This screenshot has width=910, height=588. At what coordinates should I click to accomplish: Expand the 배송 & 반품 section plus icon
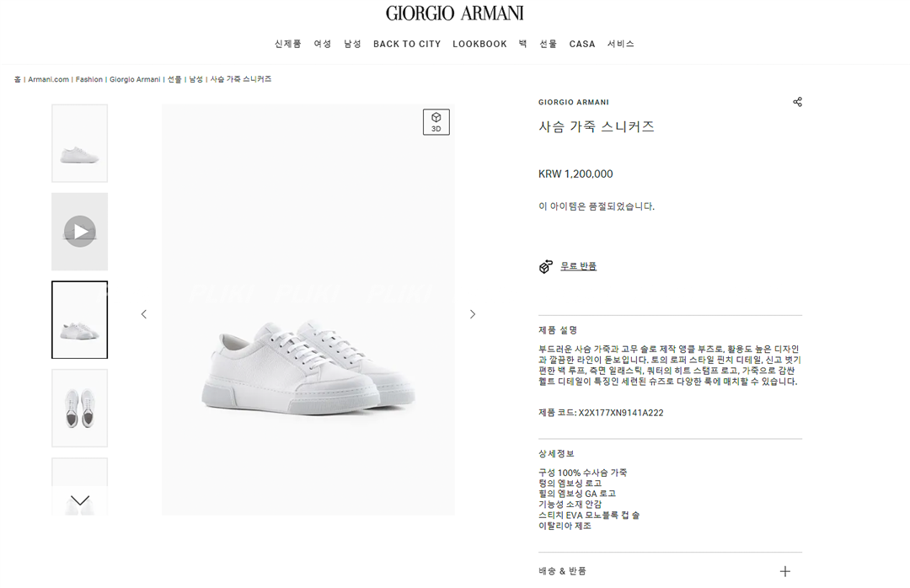click(x=784, y=571)
